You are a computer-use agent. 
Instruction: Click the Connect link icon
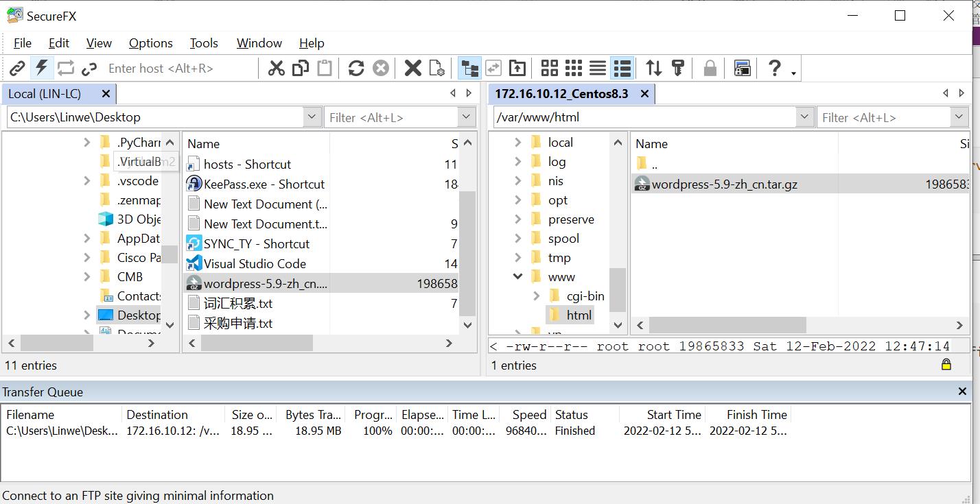(x=17, y=68)
